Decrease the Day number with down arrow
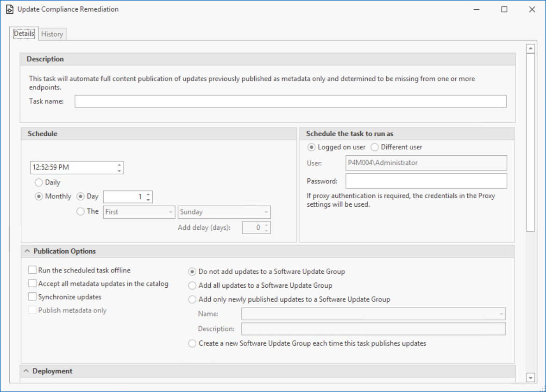The width and height of the screenshot is (546, 392). (148, 200)
